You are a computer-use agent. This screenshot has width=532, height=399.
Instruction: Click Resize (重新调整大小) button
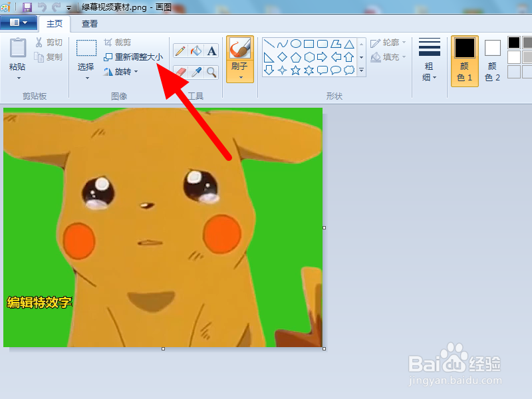click(x=134, y=57)
